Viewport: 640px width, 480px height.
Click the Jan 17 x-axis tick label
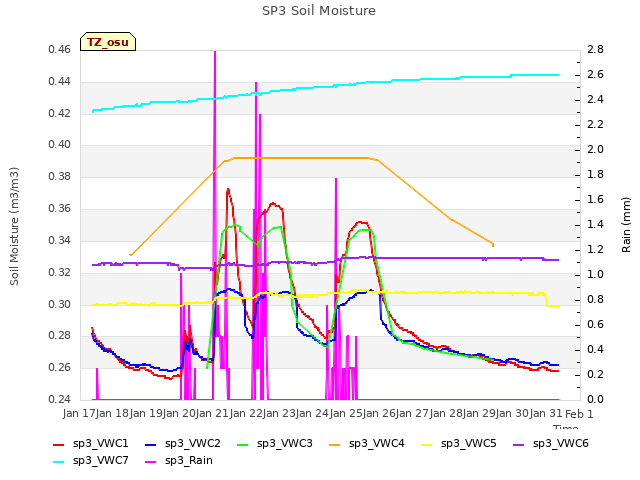[x=80, y=413]
